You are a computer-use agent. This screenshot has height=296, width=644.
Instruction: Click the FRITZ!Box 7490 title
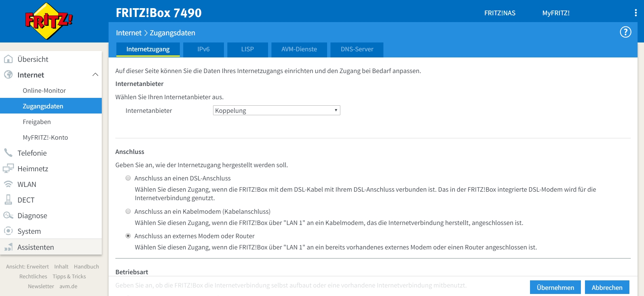[x=159, y=13]
